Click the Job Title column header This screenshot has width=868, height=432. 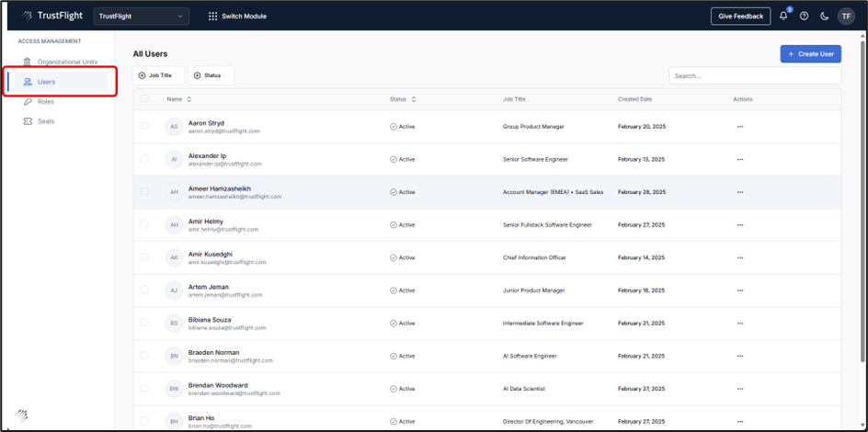coord(514,99)
